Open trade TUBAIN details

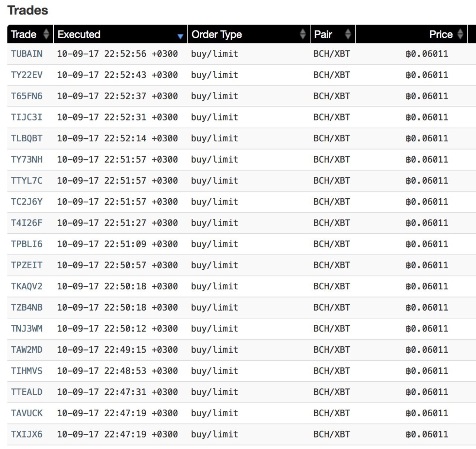click(x=27, y=54)
